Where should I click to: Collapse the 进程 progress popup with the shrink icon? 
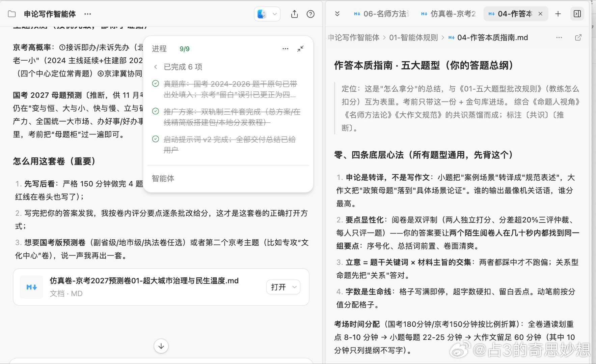tap(300, 49)
